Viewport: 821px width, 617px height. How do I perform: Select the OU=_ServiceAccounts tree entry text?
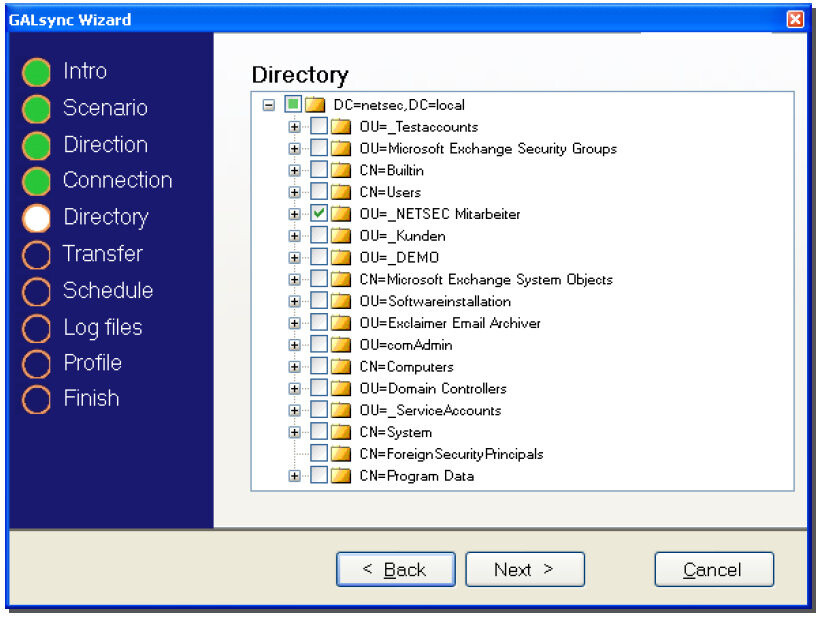click(x=430, y=411)
